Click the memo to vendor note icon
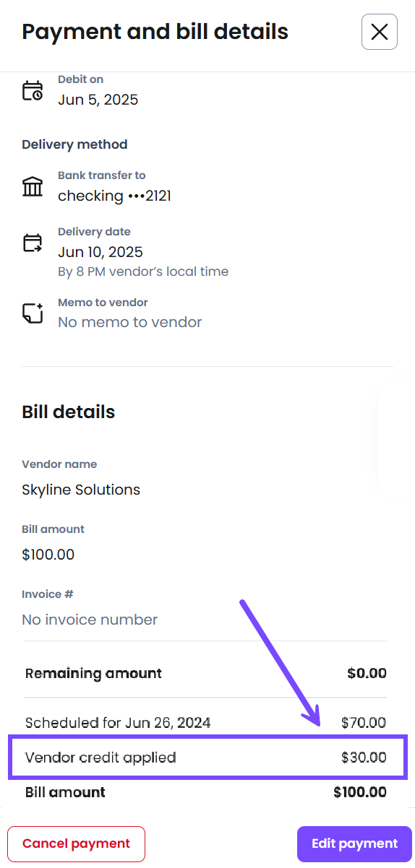This screenshot has height=868, width=415. pyautogui.click(x=33, y=313)
